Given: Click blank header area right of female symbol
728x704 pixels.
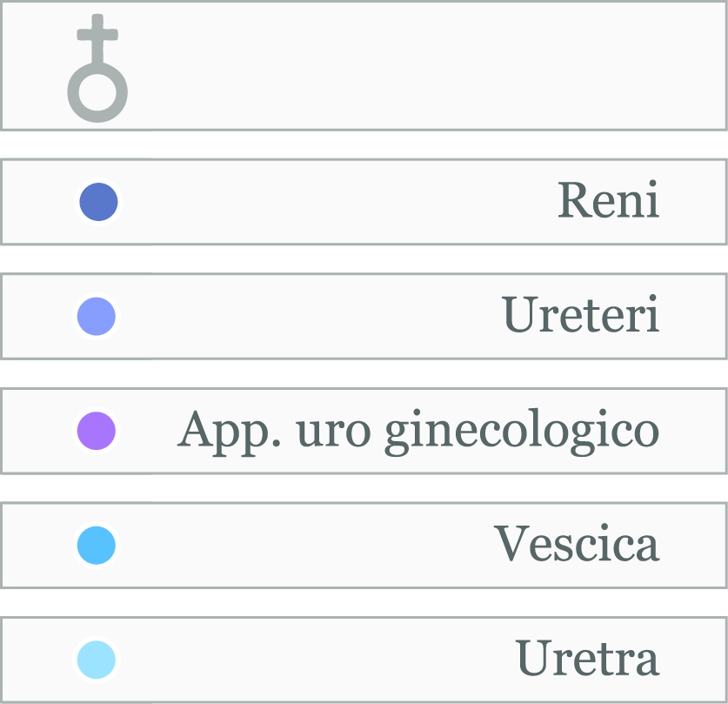Looking at the screenshot, I should pos(417,66).
